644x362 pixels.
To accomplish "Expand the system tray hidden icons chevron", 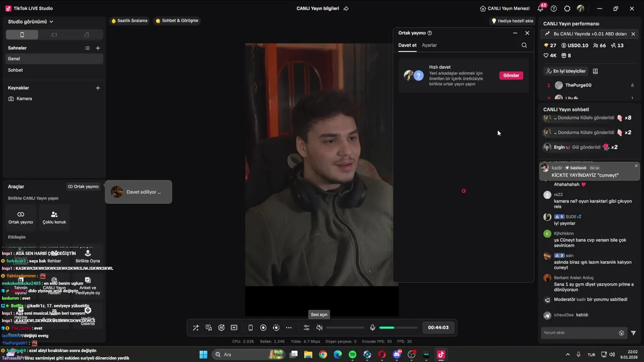I will coord(568,354).
